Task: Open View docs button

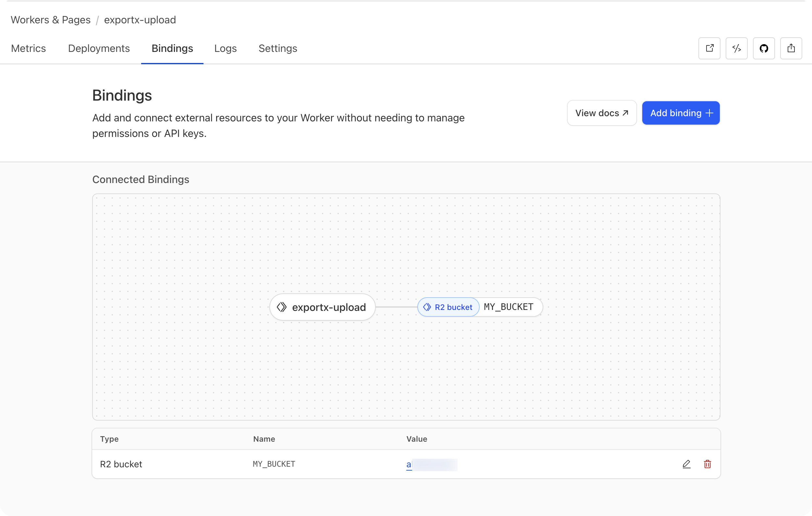Action: click(602, 113)
